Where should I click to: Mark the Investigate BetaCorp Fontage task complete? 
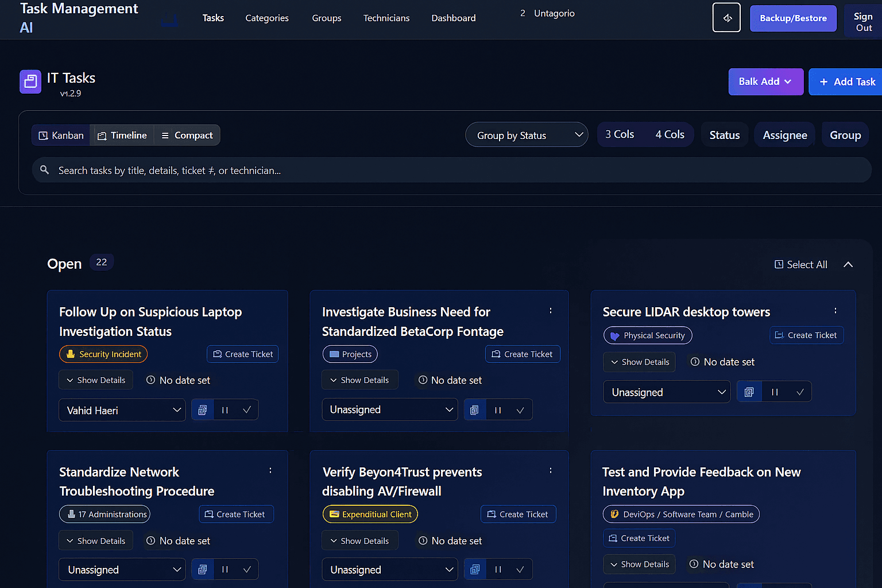(520, 409)
